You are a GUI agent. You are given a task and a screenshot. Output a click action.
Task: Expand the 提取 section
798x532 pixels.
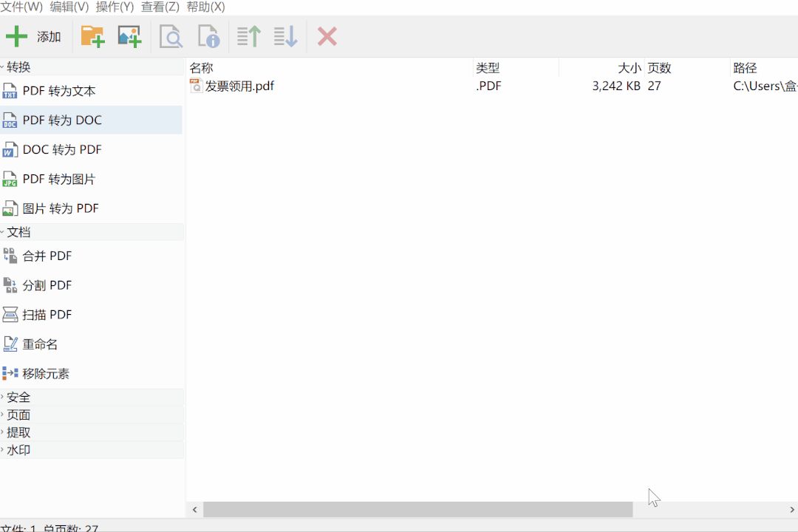[x=18, y=432]
